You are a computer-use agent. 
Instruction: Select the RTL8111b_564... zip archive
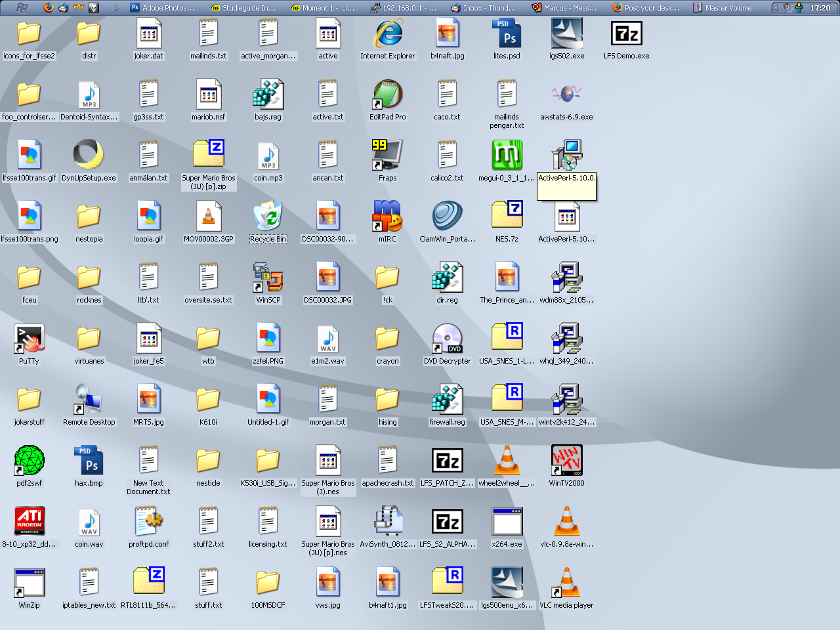point(148,583)
